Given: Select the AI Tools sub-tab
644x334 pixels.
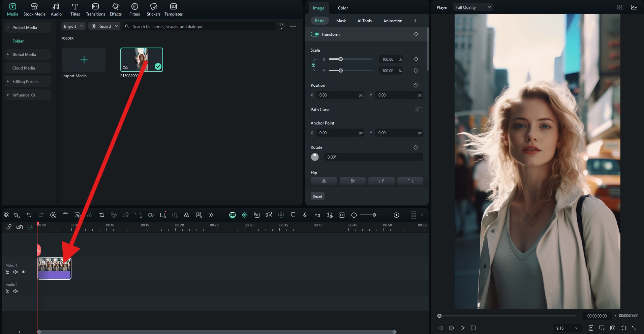Looking at the screenshot, I should pyautogui.click(x=364, y=21).
